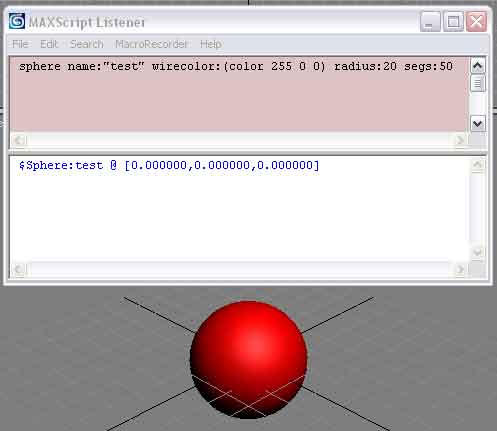Click macro recorder pane scroll left arrow
This screenshot has width=497, height=431.
click(x=19, y=140)
